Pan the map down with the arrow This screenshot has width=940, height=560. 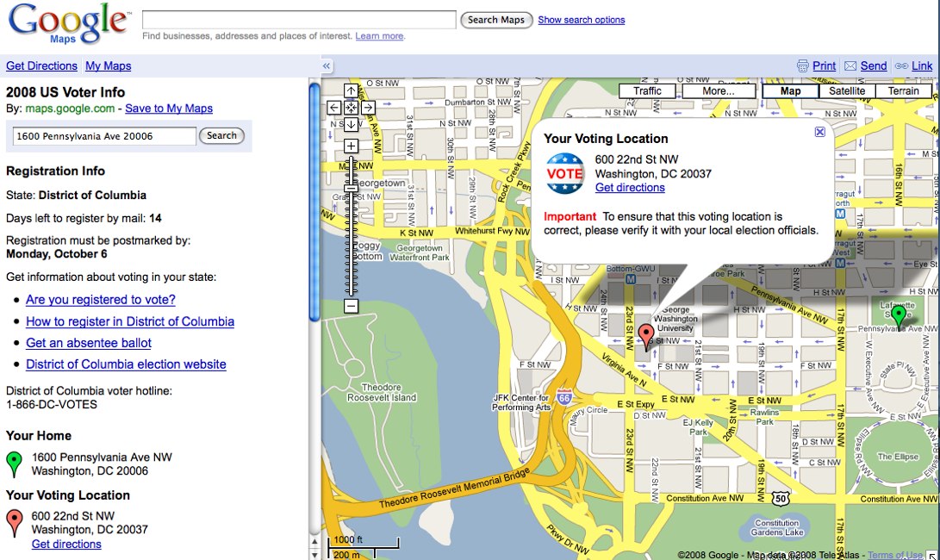(x=351, y=124)
